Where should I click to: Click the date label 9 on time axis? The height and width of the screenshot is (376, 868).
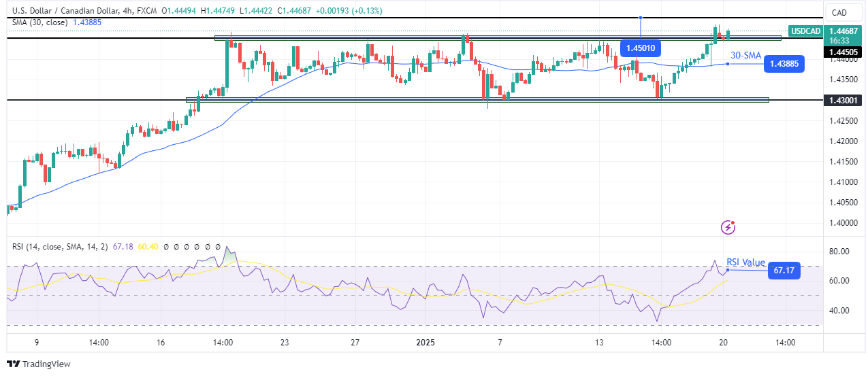pyautogui.click(x=36, y=343)
